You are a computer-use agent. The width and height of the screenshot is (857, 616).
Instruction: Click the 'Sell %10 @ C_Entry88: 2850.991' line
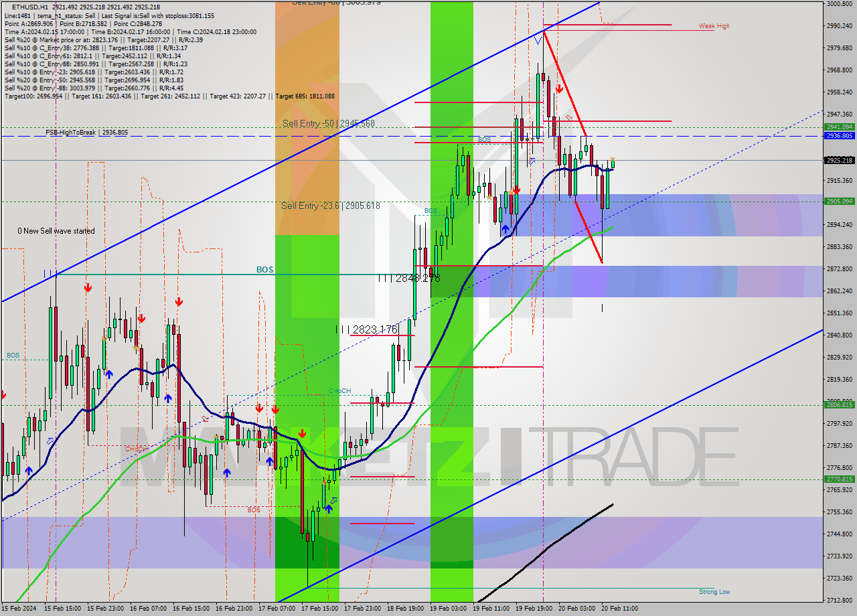pos(96,64)
